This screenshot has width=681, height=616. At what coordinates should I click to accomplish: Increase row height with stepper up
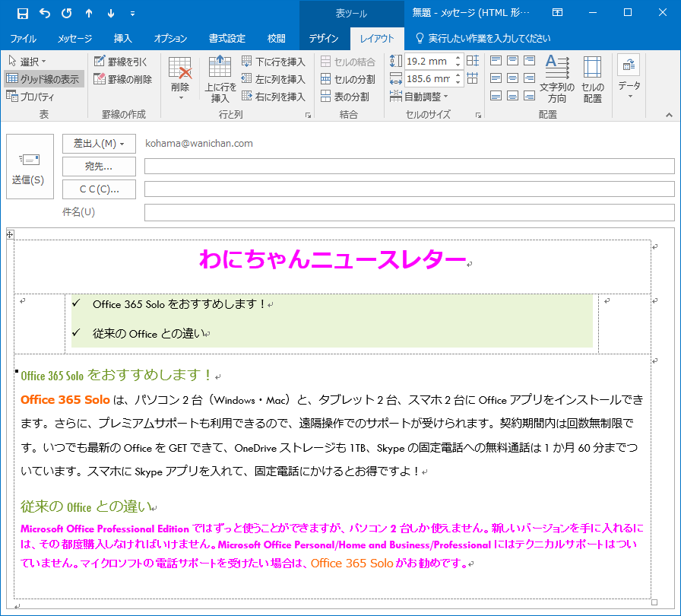(458, 57)
